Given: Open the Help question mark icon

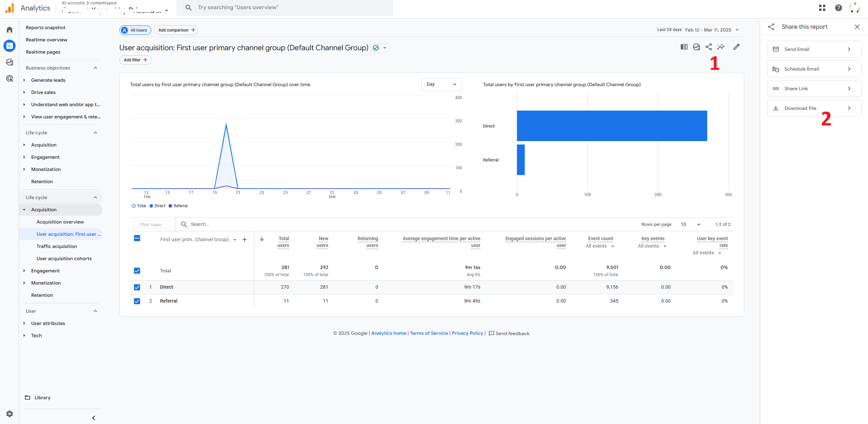Looking at the screenshot, I should [x=838, y=8].
